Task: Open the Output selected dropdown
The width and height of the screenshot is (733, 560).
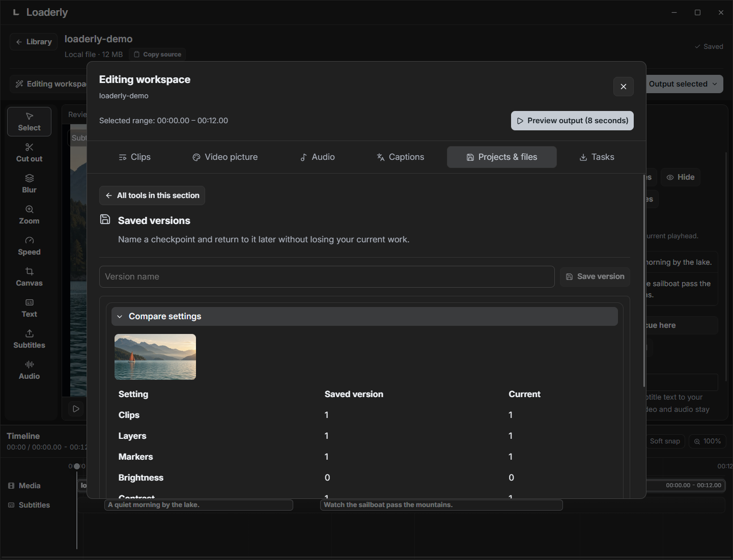Action: pyautogui.click(x=684, y=84)
